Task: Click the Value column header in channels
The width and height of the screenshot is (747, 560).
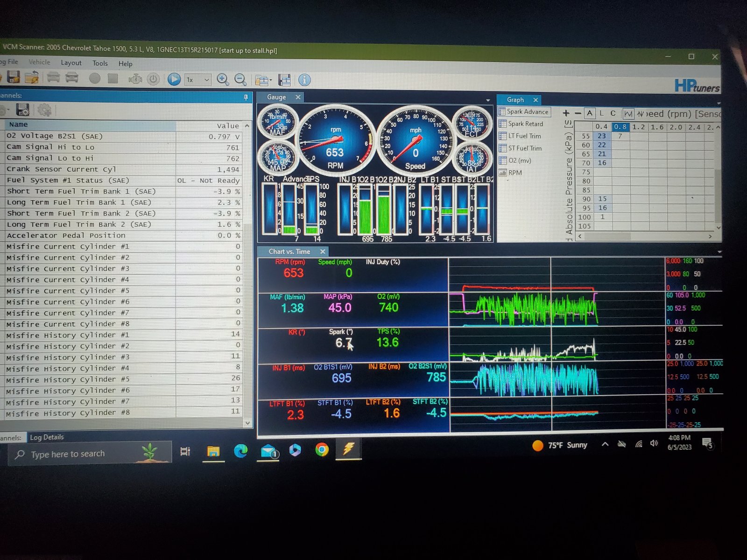Action: pos(209,126)
